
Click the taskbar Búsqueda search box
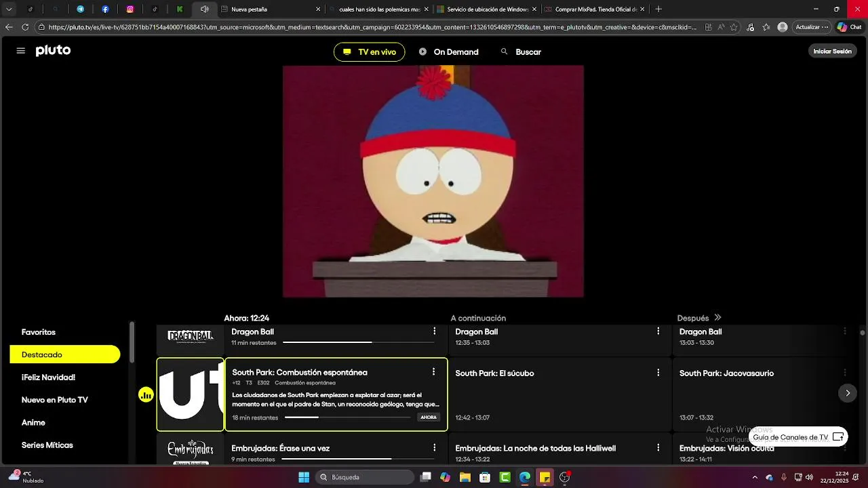pos(365,477)
